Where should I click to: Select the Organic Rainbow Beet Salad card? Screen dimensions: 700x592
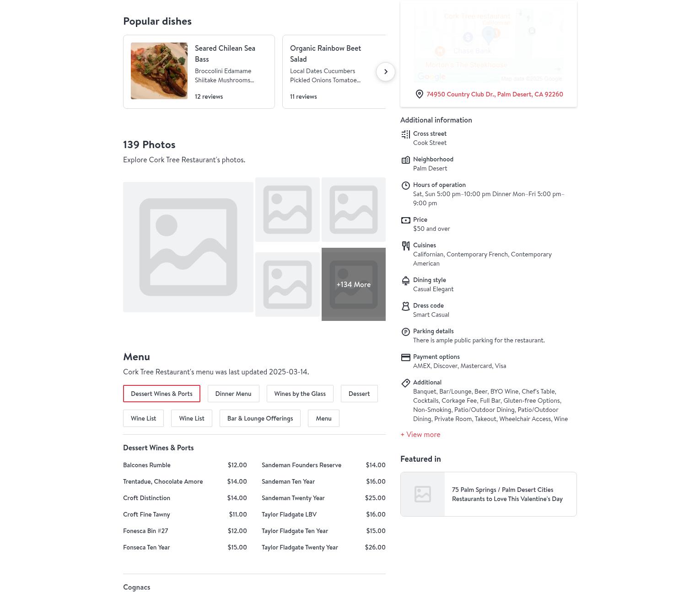(334, 72)
